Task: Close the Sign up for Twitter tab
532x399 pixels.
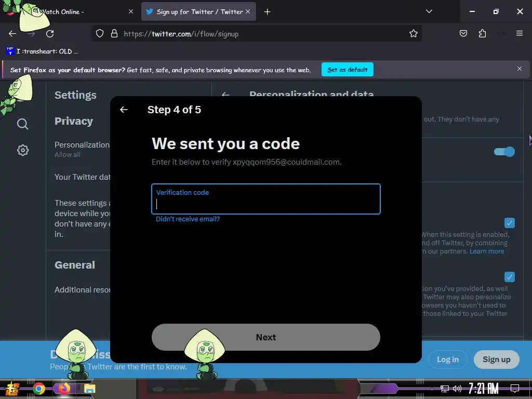Action: pos(248,11)
